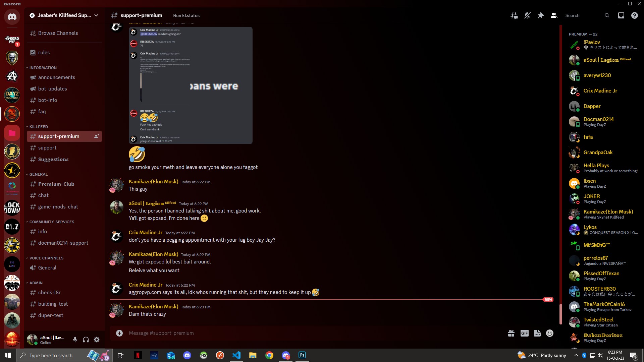
Task: Click the chat vertical scrollbar thumb
Action: click(x=560, y=314)
